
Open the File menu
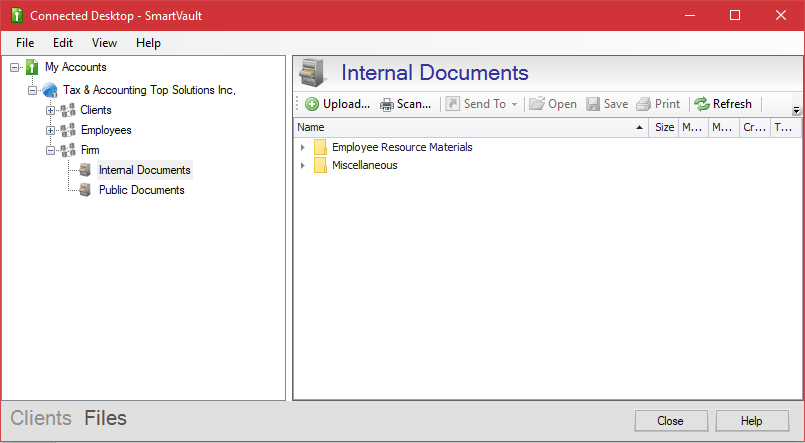[25, 43]
